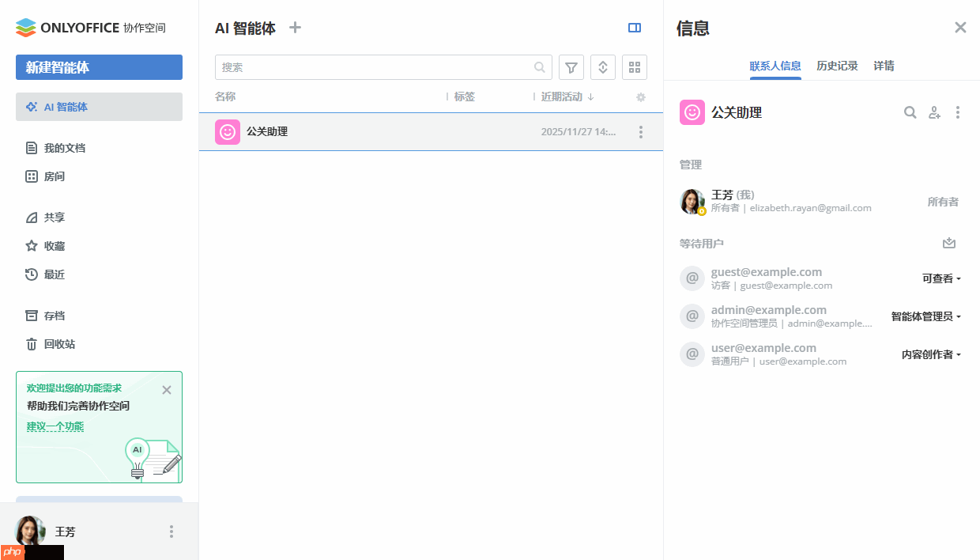980x560 pixels.
Task: Open the search icon in 信息 panel
Action: coord(910,112)
